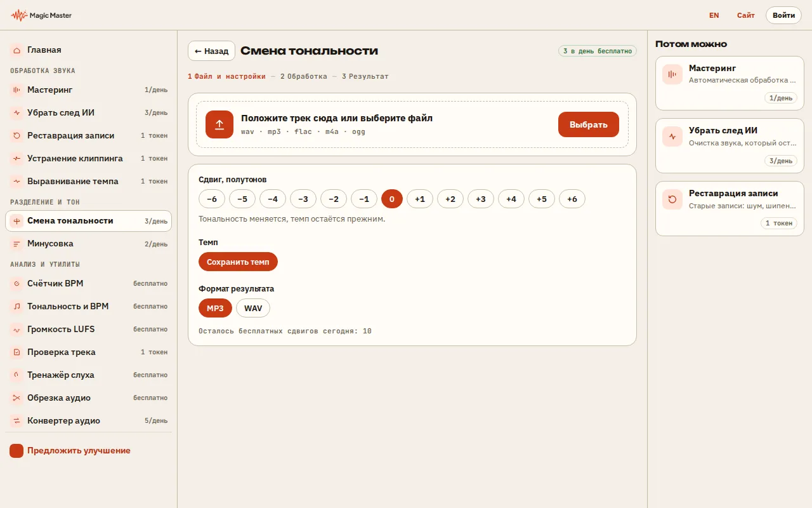Viewport: 812px width, 508px height.
Task: Go to step 1 Файл и настройки
Action: 226,76
